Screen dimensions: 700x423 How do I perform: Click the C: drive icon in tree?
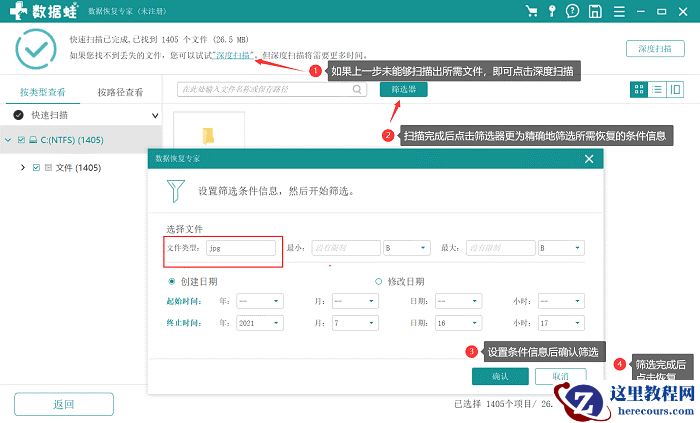click(33, 140)
